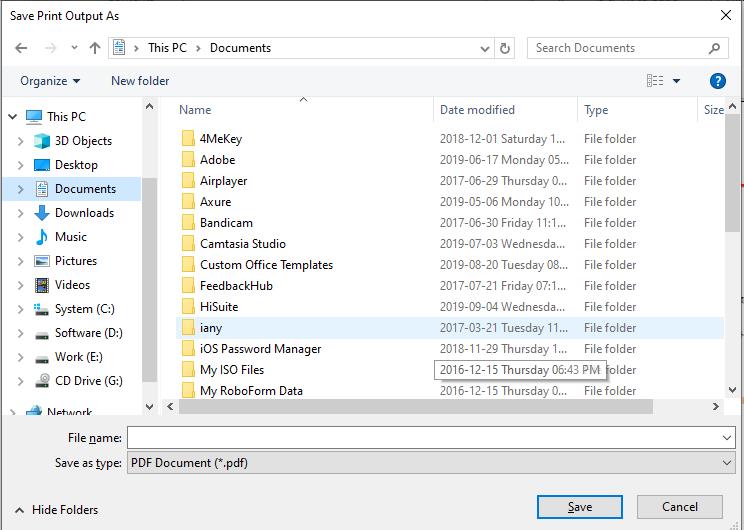The image size is (744, 530).
Task: Select CD Drive (G:) in sidebar
Action: [88, 381]
